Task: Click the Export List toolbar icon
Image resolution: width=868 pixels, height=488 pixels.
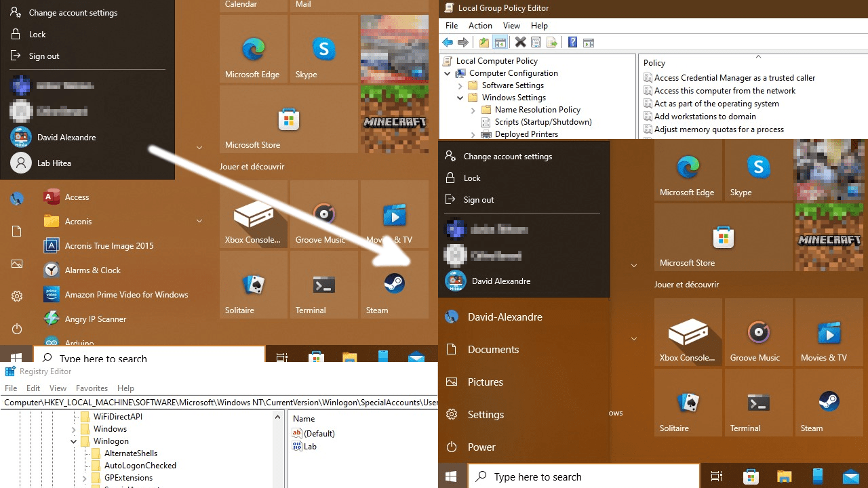Action: pos(553,43)
